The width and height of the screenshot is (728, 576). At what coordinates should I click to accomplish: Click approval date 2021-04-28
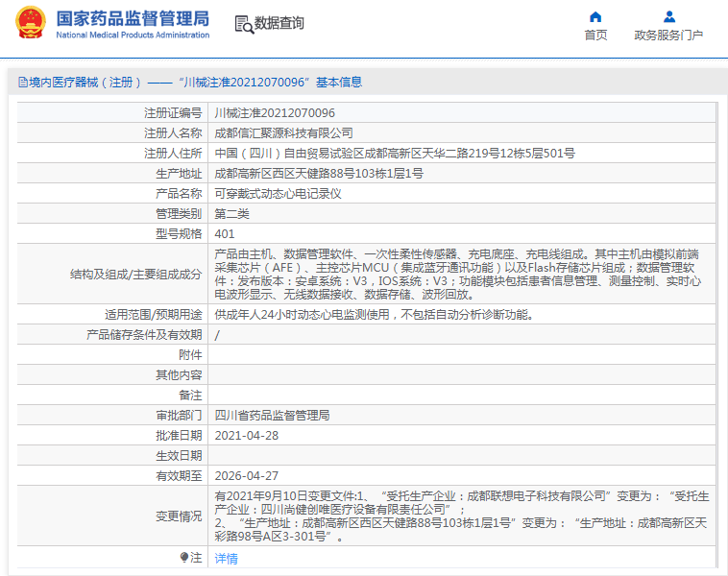[247, 436]
